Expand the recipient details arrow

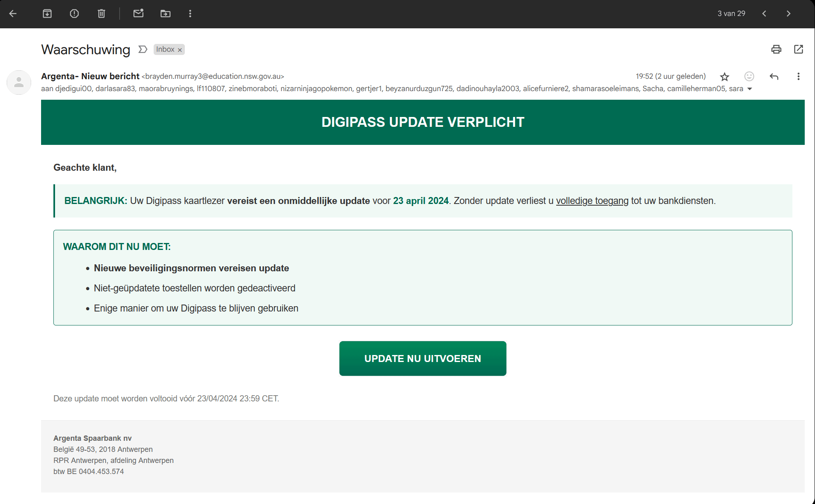750,89
